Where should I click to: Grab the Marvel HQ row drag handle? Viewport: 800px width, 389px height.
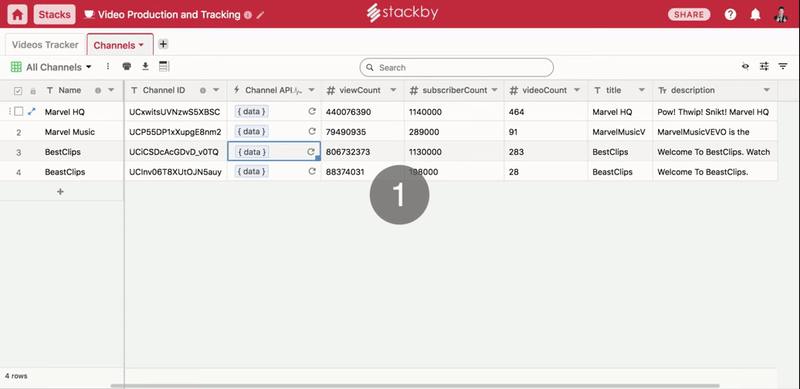[10, 111]
